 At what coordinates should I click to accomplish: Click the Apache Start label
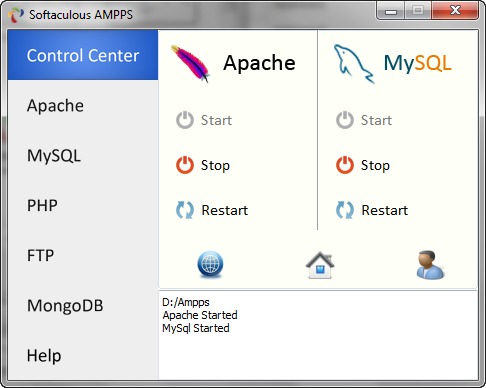coord(216,120)
